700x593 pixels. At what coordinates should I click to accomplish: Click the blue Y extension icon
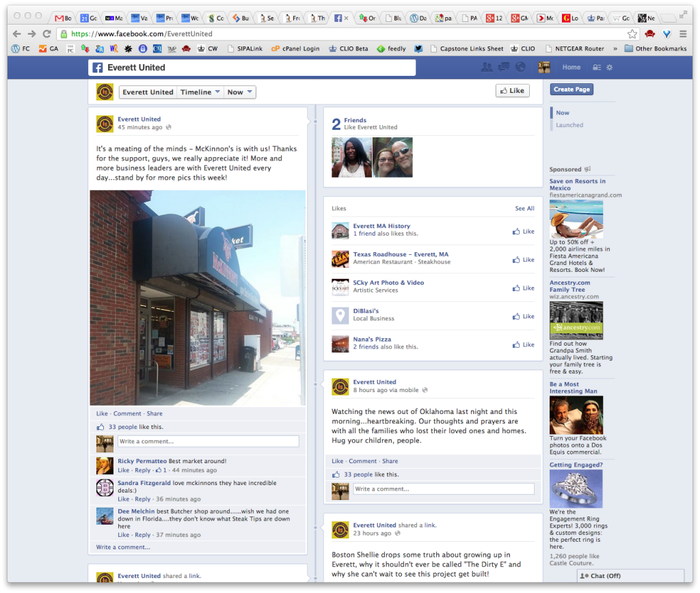click(667, 34)
